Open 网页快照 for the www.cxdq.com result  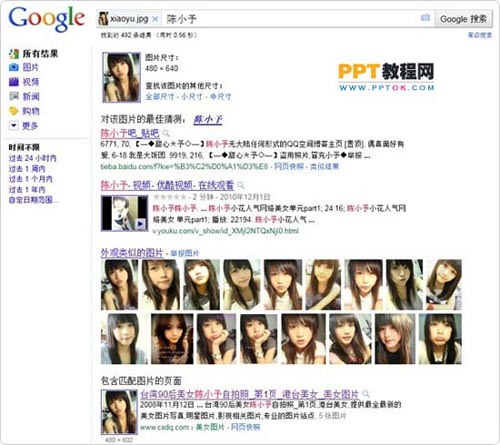pos(246,427)
